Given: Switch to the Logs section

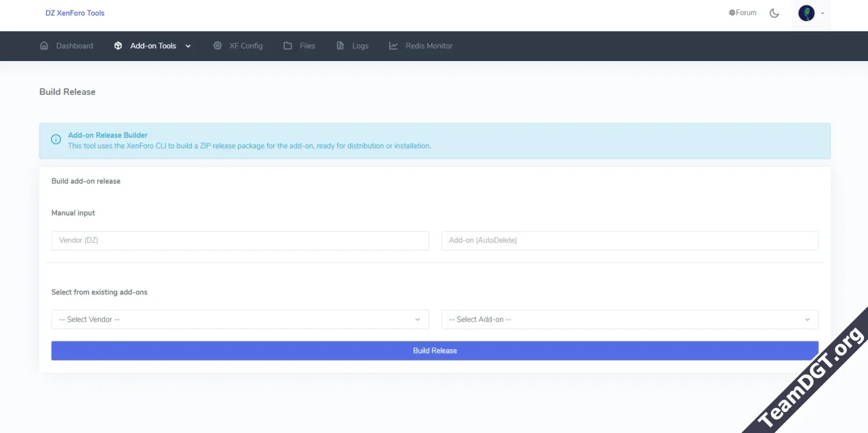Looking at the screenshot, I should click(360, 46).
